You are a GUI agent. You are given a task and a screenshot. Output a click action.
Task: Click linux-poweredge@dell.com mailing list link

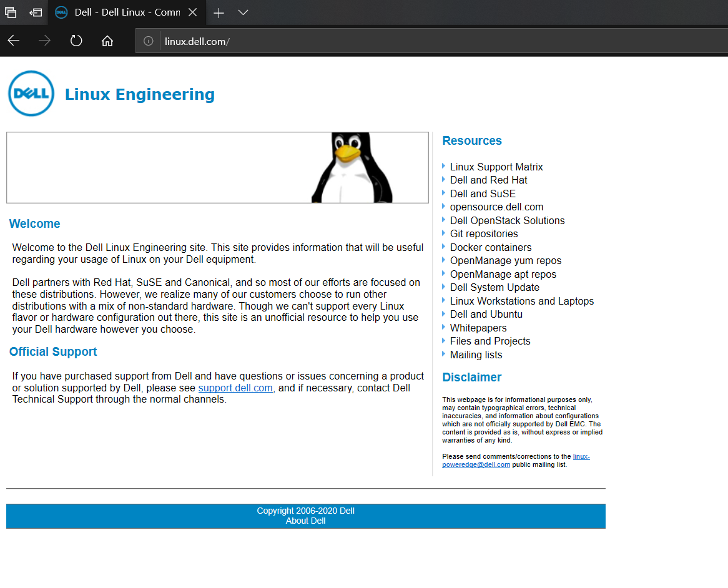pyautogui.click(x=476, y=464)
